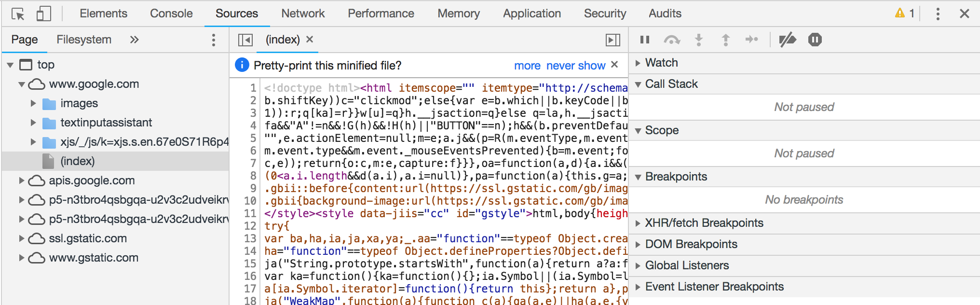Viewport: 980px width, 305px height.
Task: Expand the apis.google.com domain
Action: pos(21,180)
